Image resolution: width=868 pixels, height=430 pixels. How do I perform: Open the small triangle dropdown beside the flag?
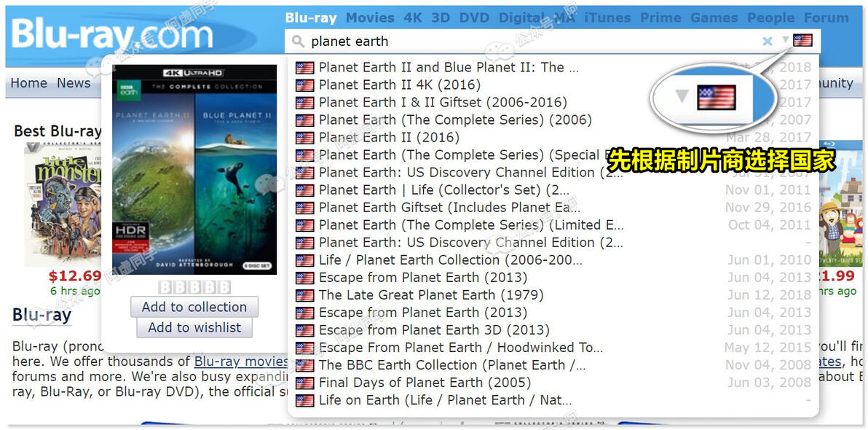pyautogui.click(x=785, y=40)
